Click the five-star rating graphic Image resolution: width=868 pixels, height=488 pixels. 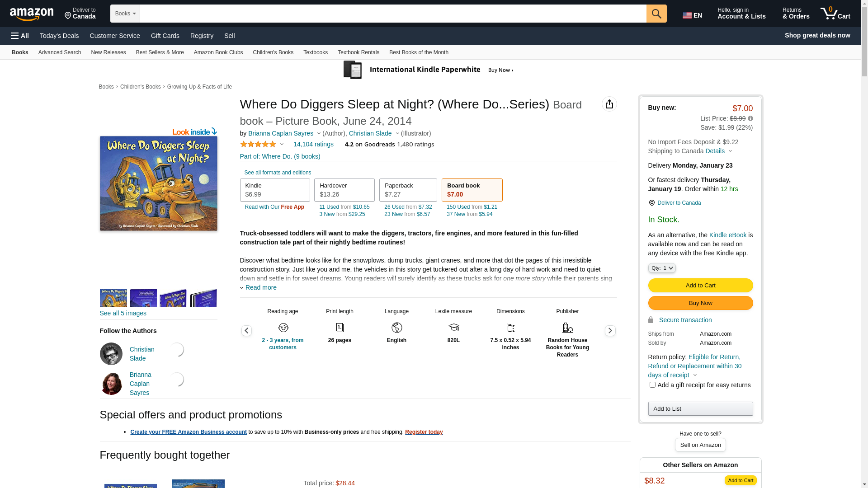point(258,144)
